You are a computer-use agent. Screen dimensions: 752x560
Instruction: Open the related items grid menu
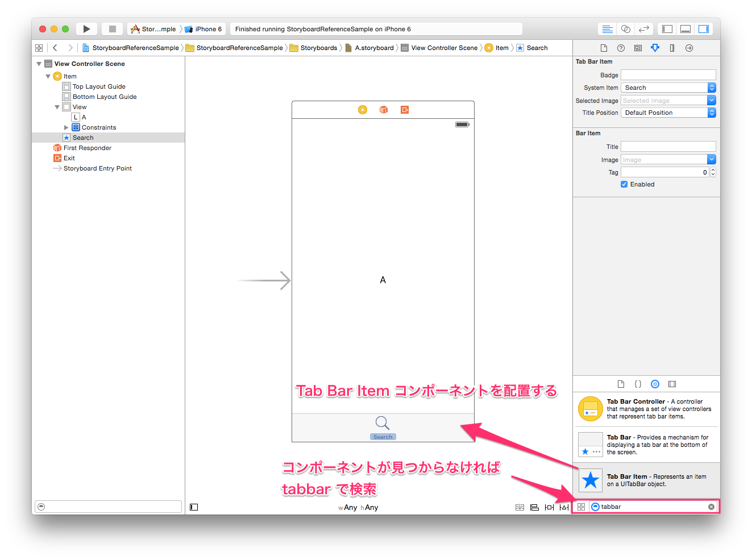39,48
